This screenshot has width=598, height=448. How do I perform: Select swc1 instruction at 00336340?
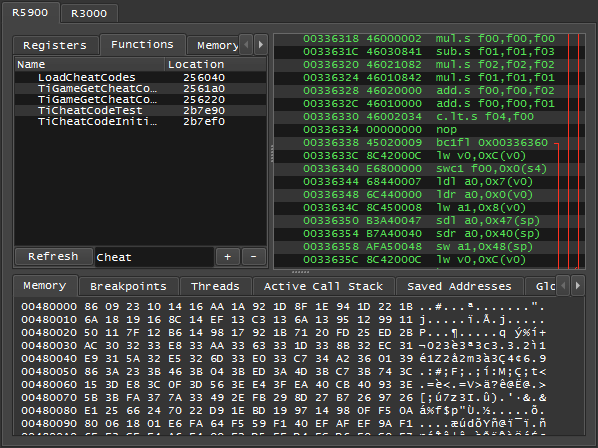click(x=429, y=169)
